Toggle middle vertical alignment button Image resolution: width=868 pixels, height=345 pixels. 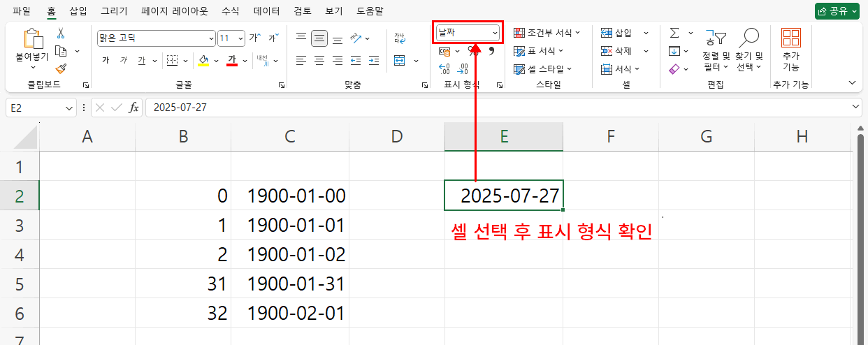tap(319, 38)
